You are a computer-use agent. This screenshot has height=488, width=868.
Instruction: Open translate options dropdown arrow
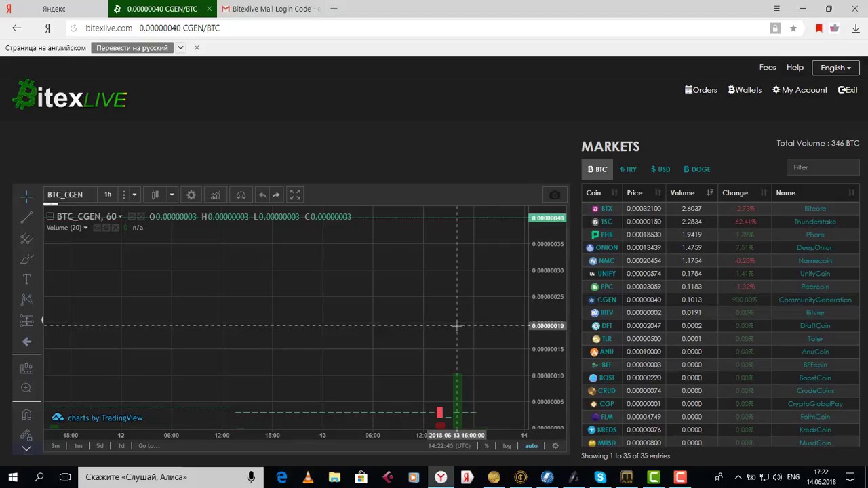coord(180,48)
